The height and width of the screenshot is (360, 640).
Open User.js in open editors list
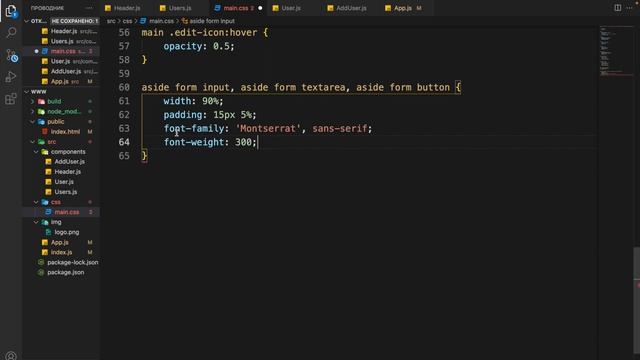61,61
